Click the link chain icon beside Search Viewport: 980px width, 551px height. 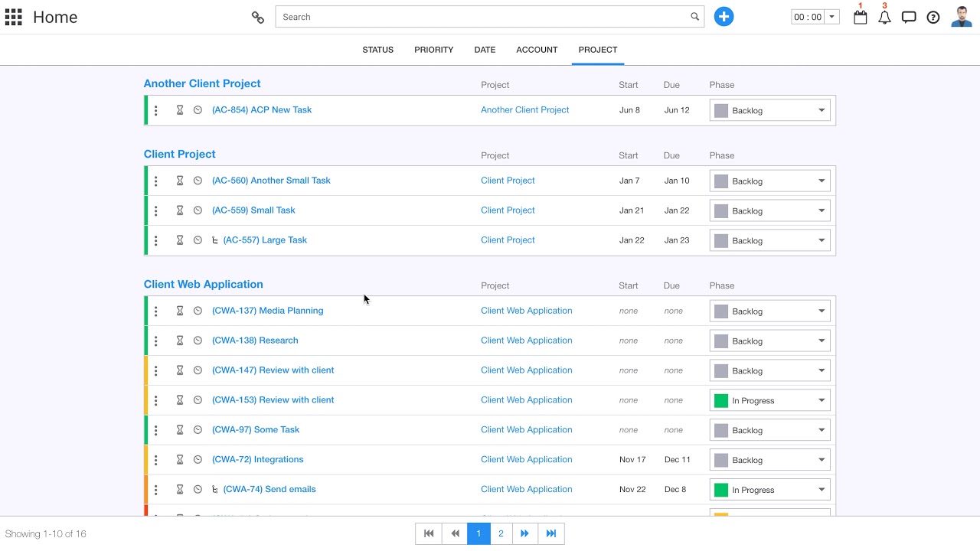(x=258, y=17)
